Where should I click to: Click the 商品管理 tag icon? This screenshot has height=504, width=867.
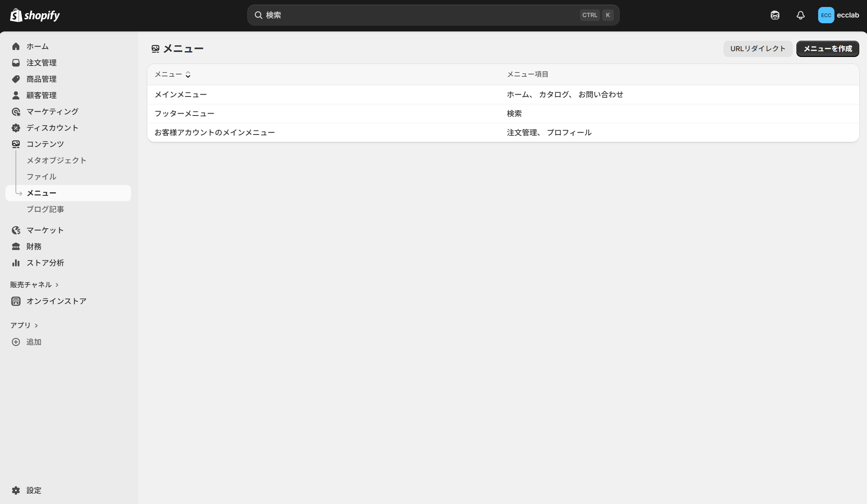click(x=16, y=79)
